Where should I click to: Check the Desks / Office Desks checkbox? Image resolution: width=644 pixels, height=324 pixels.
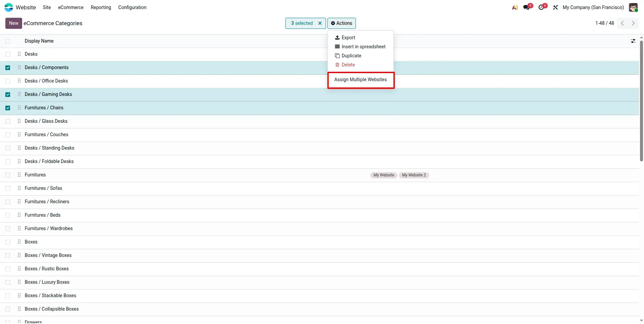[8, 81]
